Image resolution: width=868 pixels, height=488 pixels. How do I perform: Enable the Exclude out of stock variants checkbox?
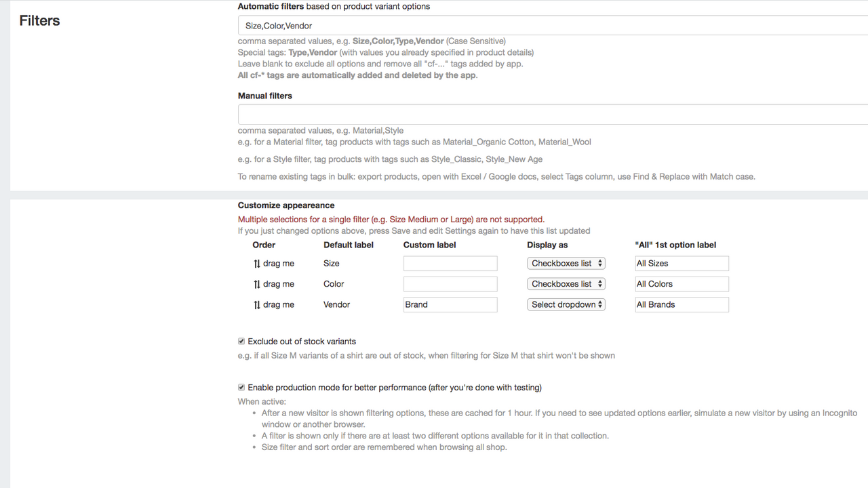click(x=241, y=341)
